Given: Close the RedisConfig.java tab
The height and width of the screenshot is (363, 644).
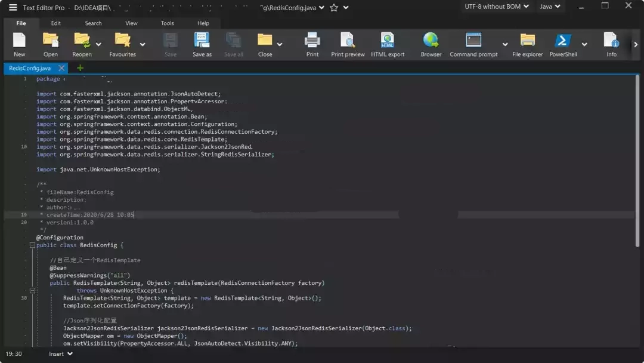Looking at the screenshot, I should pyautogui.click(x=61, y=68).
